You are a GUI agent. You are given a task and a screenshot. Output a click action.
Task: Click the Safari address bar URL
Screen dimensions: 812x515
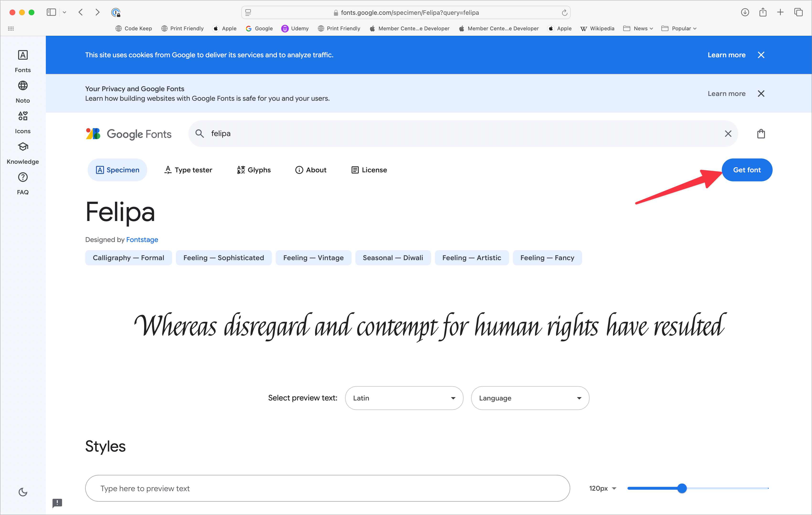point(409,13)
